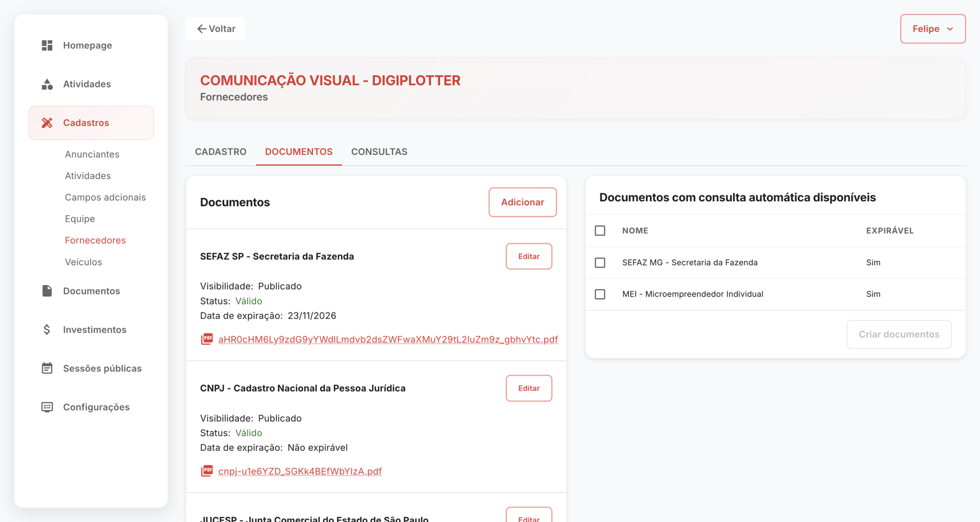This screenshot has width=980, height=522.
Task: Click the Atividades shapes icon
Action: pyautogui.click(x=47, y=84)
